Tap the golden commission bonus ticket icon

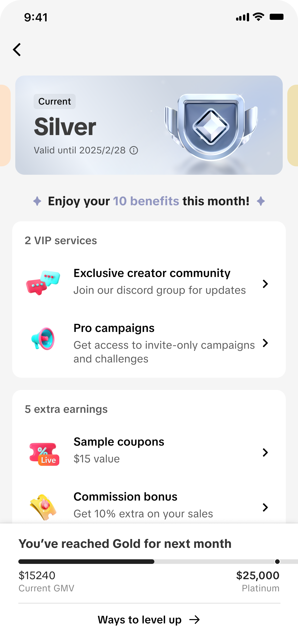click(43, 507)
